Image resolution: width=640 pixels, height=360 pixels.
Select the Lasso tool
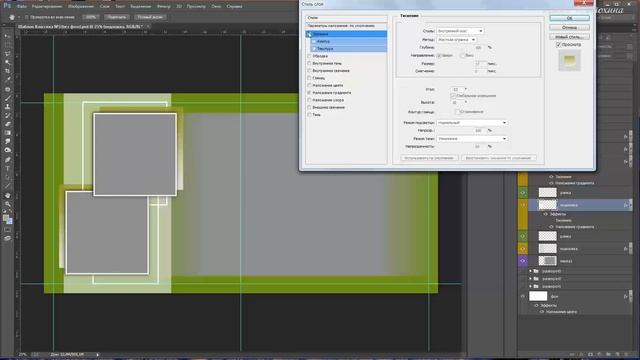click(x=7, y=53)
